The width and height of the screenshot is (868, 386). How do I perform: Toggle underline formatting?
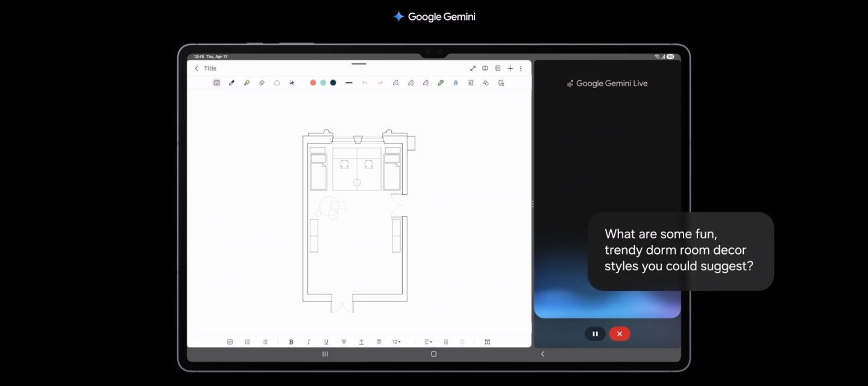[326, 342]
